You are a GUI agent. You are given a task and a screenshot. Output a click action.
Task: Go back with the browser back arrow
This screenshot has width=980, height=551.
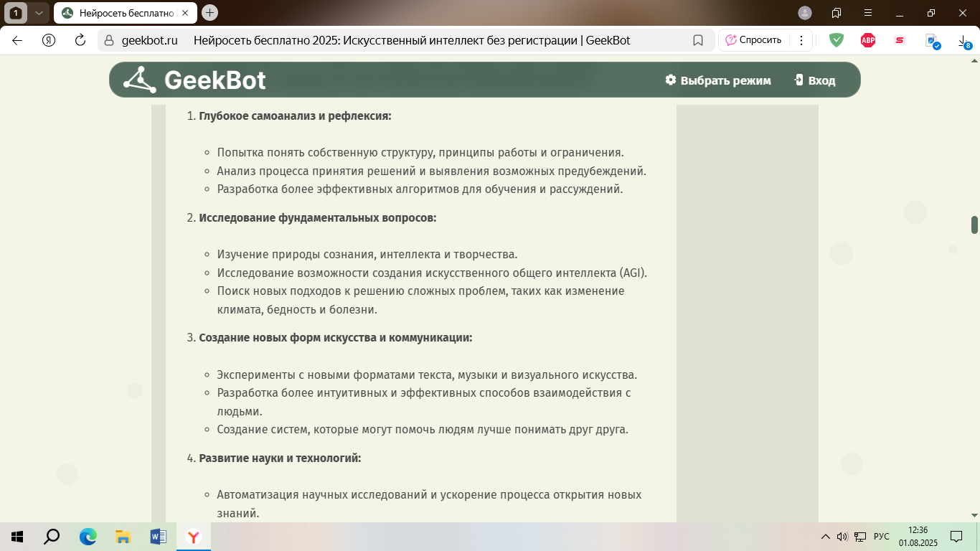click(x=17, y=40)
